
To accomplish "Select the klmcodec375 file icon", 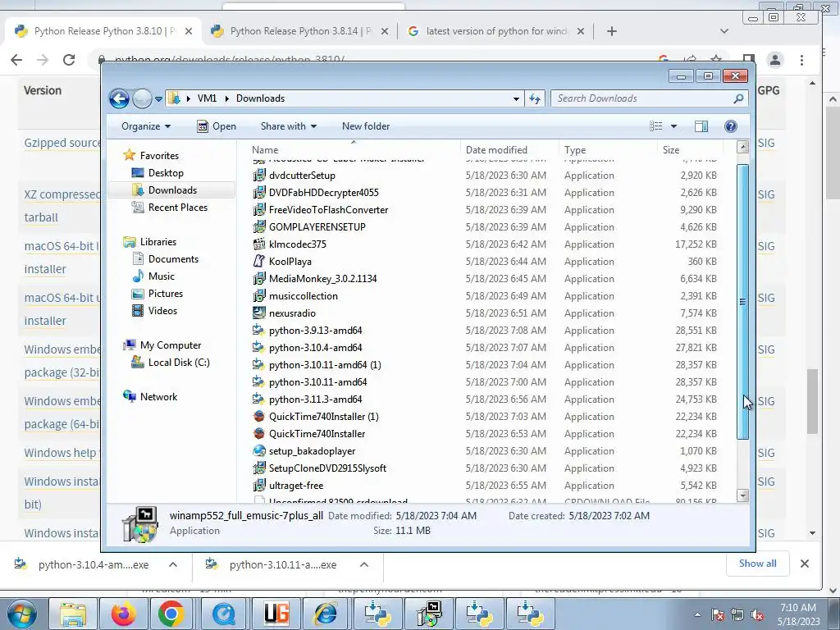I will pyautogui.click(x=259, y=244).
